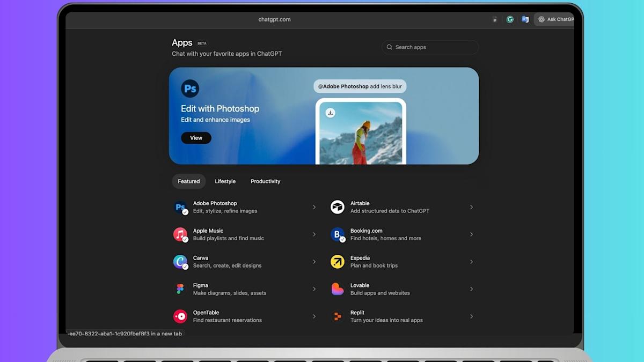Select the Featured tab
Viewport: 644px width, 362px height.
tap(188, 181)
